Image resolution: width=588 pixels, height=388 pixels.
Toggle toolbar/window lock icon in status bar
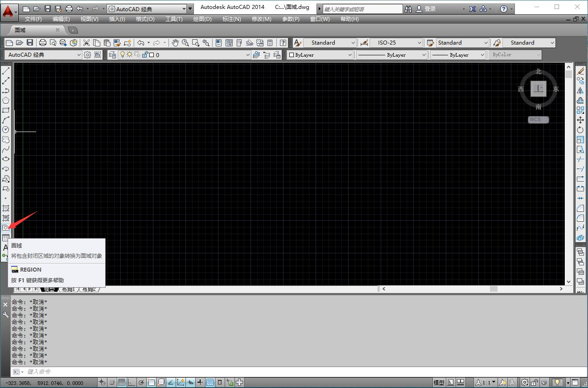coord(535,382)
